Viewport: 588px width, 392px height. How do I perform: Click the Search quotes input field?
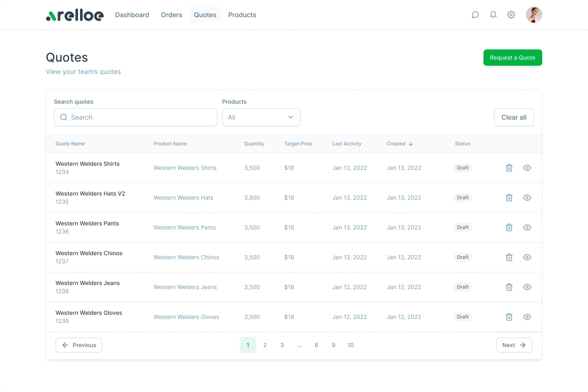point(136,117)
